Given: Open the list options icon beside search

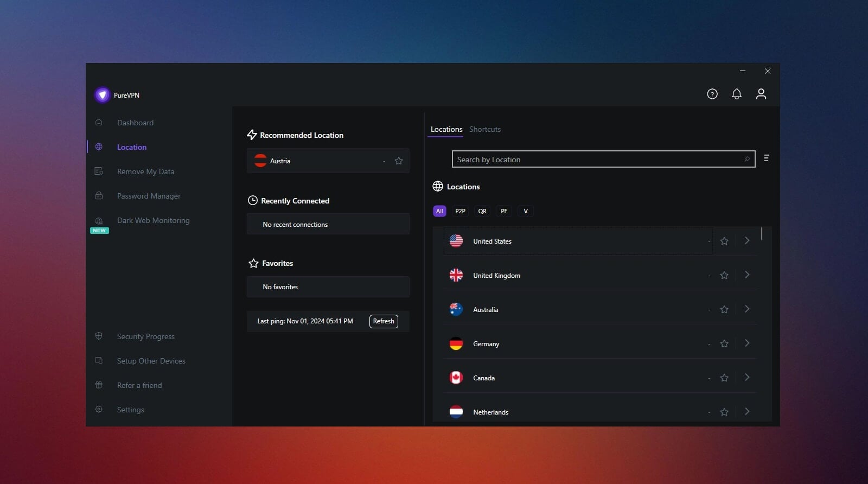Looking at the screenshot, I should click(x=766, y=158).
